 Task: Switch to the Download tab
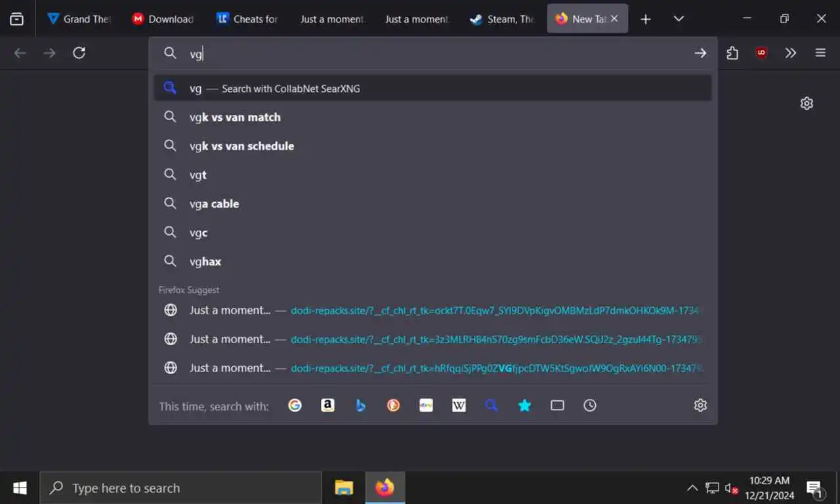tap(163, 19)
